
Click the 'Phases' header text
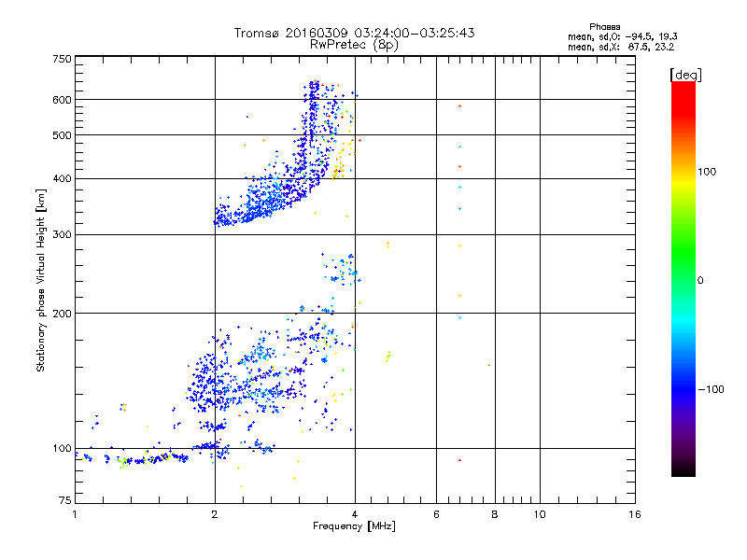604,27
